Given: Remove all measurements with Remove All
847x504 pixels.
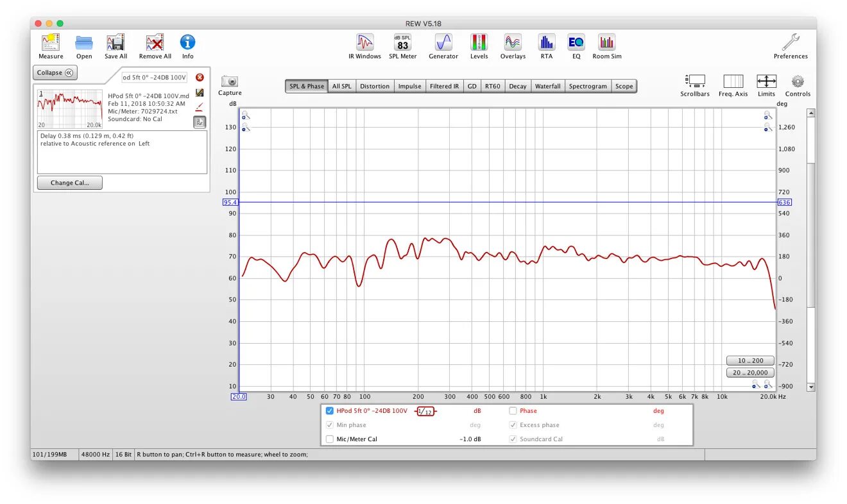Looking at the screenshot, I should [x=155, y=47].
